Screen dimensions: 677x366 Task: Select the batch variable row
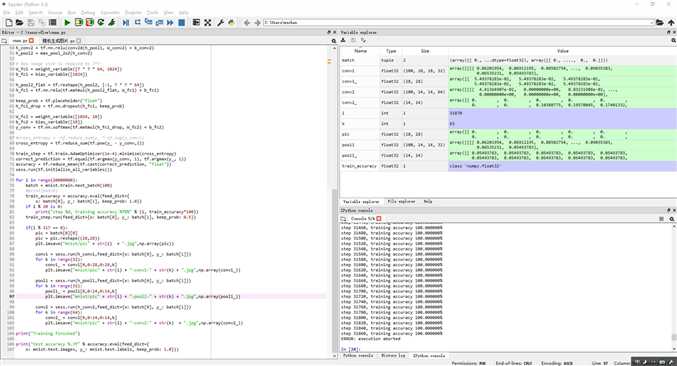tap(508, 60)
